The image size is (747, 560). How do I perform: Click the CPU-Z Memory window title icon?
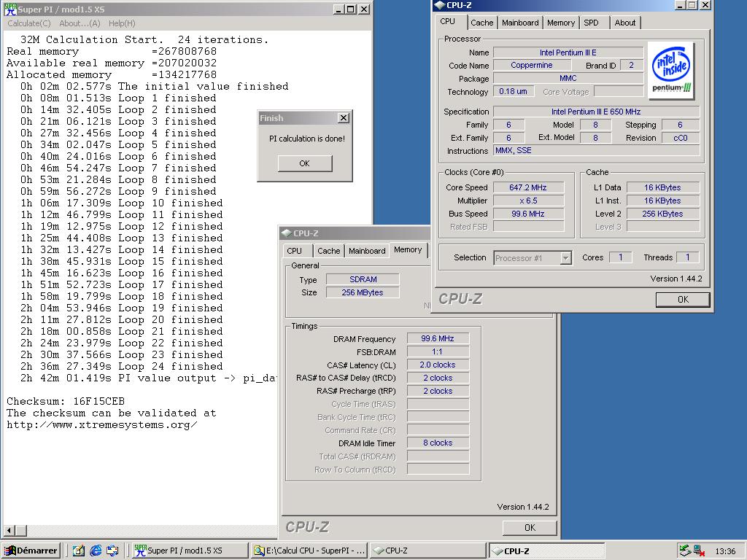(x=286, y=233)
